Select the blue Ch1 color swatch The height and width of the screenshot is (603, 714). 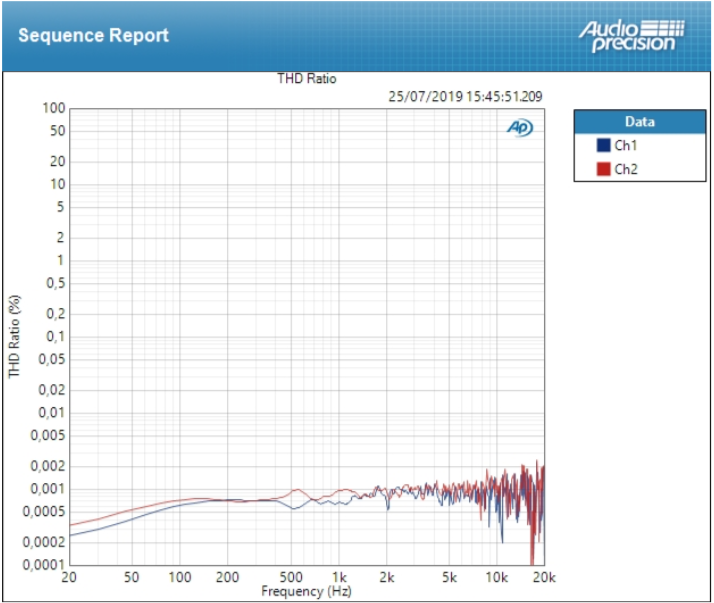[x=603, y=145]
